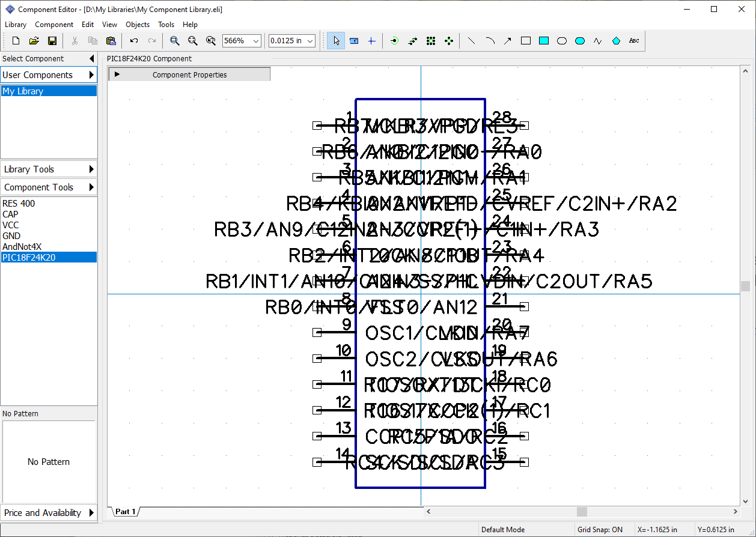Select the unfilled rectangle tool
756x537 pixels.
click(526, 41)
